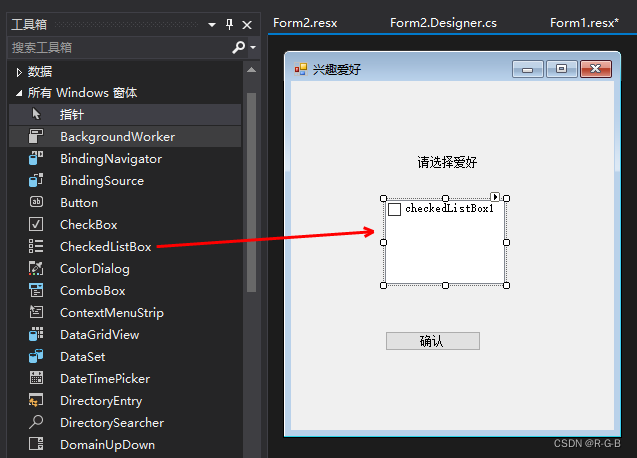Click the DomainUpDown icon
637x458 pixels.
36,444
